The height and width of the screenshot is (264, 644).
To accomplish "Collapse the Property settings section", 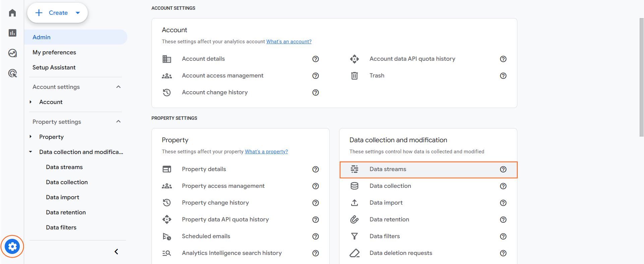I will coord(118,121).
